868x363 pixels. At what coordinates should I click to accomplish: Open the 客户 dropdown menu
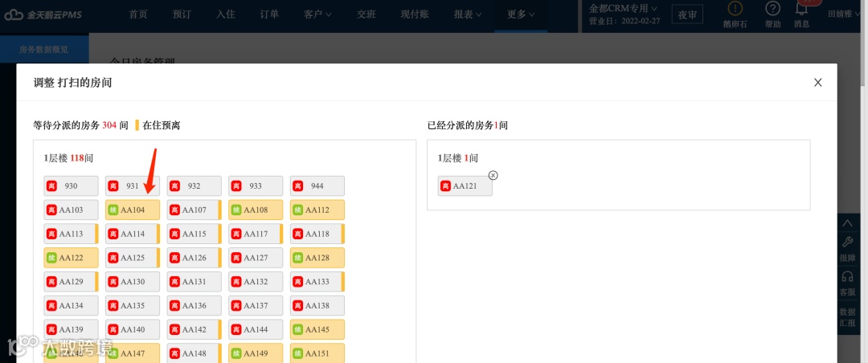click(317, 14)
